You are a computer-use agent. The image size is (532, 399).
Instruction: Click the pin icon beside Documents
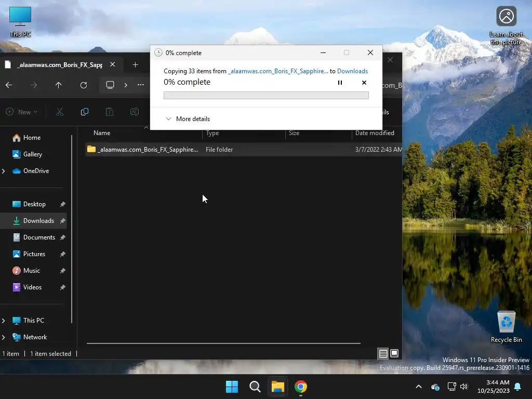tap(62, 237)
